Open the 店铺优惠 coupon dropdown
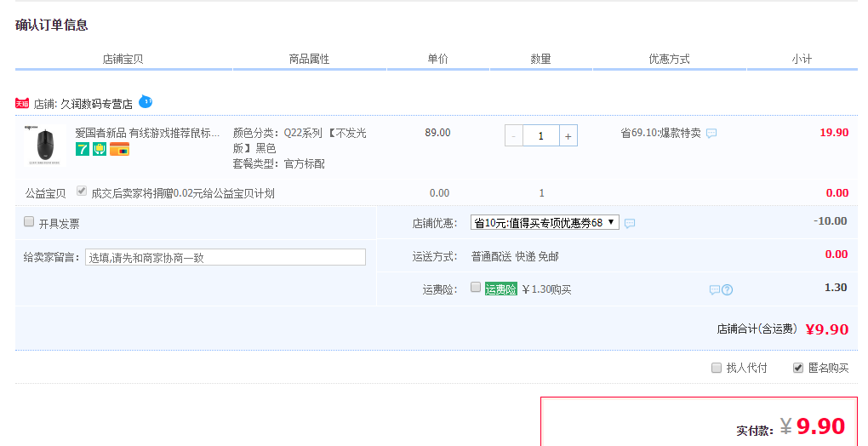The width and height of the screenshot is (868, 446). click(545, 222)
